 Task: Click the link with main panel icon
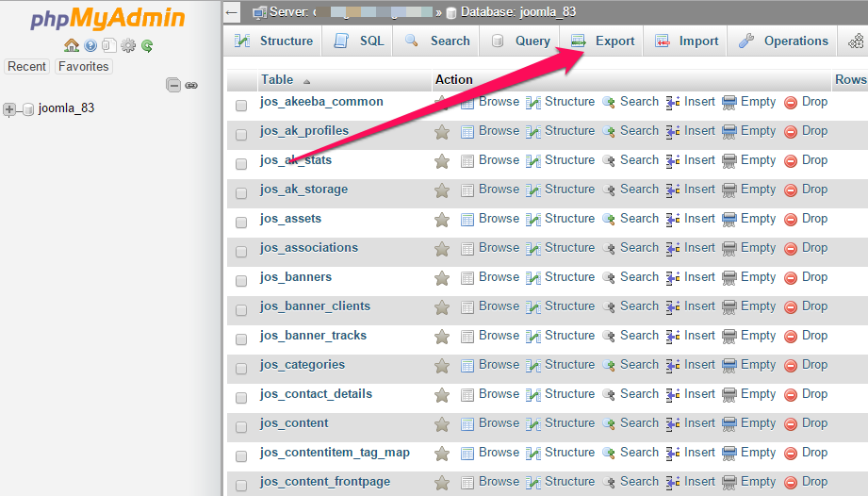191,85
